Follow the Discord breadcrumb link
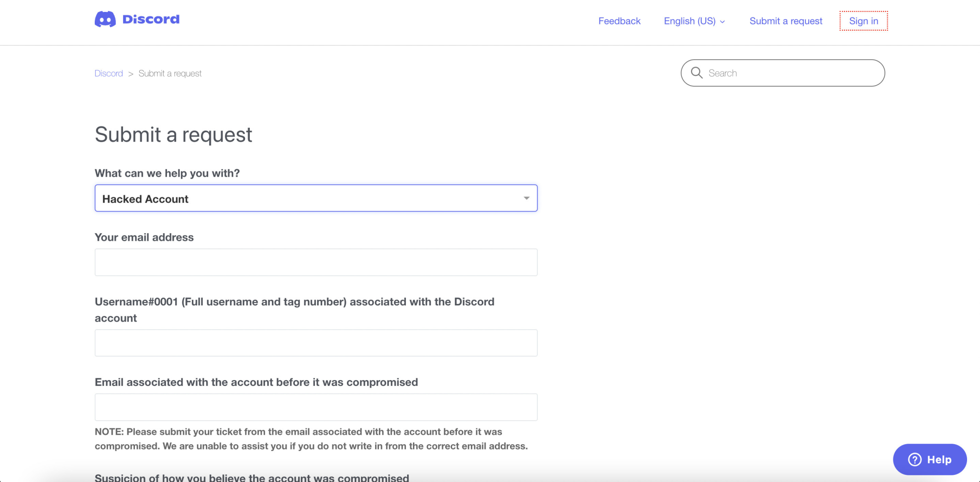Viewport: 980px width, 482px height. 109,73
